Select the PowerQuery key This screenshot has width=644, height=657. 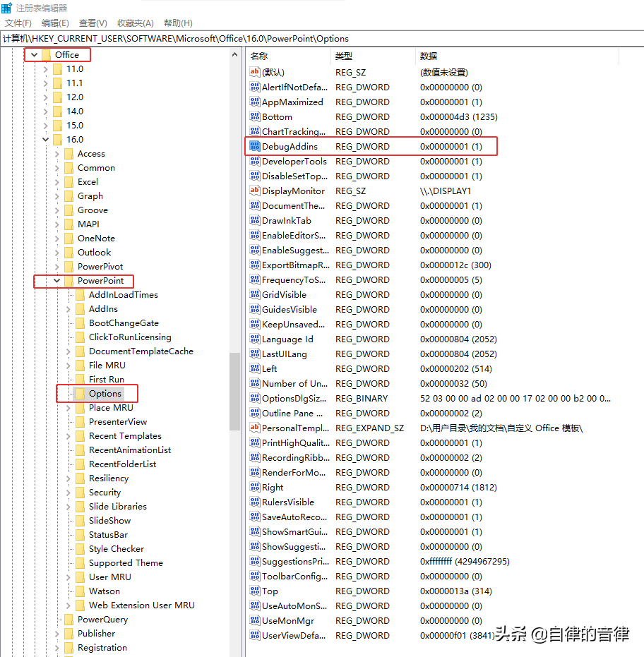102,620
